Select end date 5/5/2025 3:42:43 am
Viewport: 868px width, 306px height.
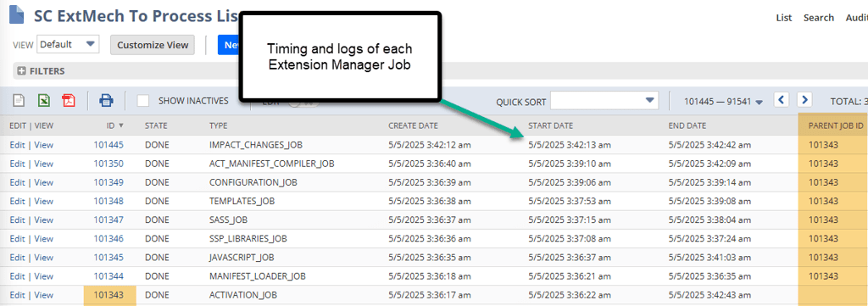click(x=710, y=295)
